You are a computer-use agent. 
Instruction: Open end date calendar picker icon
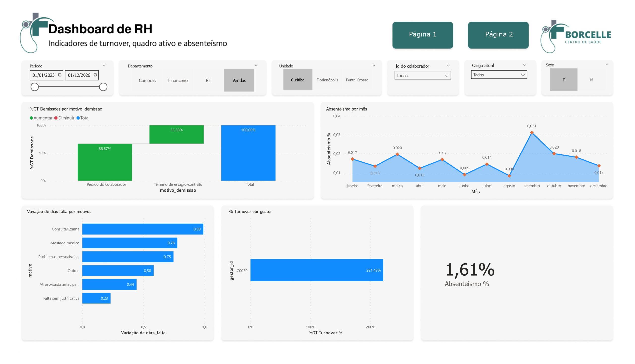pyautogui.click(x=95, y=75)
